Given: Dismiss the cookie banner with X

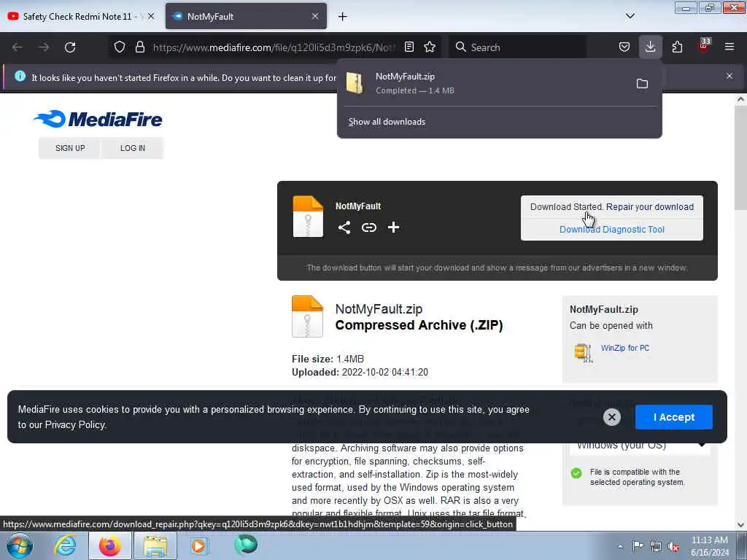Looking at the screenshot, I should click(x=612, y=417).
